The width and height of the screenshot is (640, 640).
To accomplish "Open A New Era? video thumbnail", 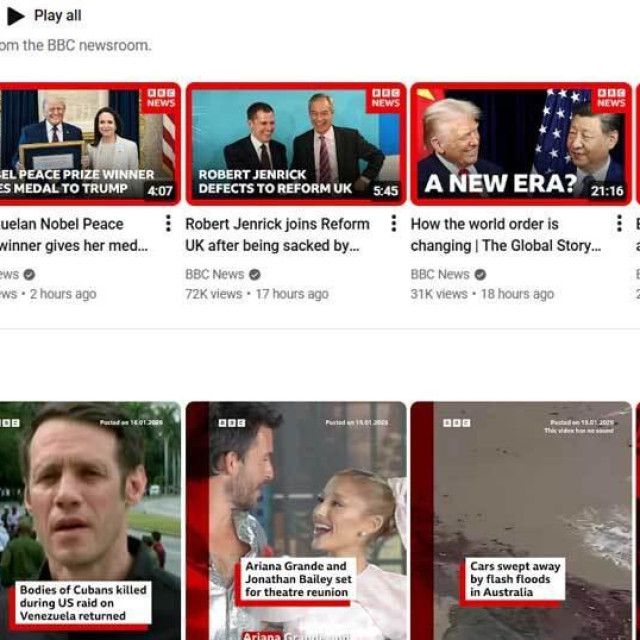I will pos(521,144).
